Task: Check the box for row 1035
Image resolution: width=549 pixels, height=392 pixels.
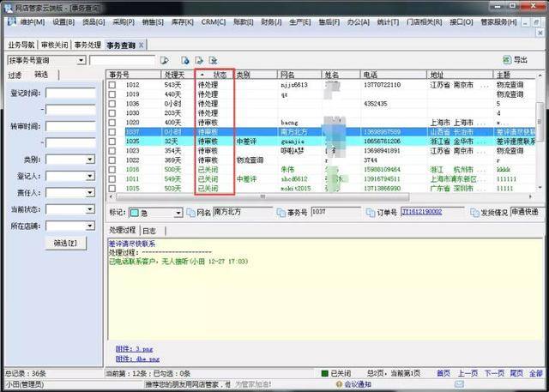Action: [112, 142]
